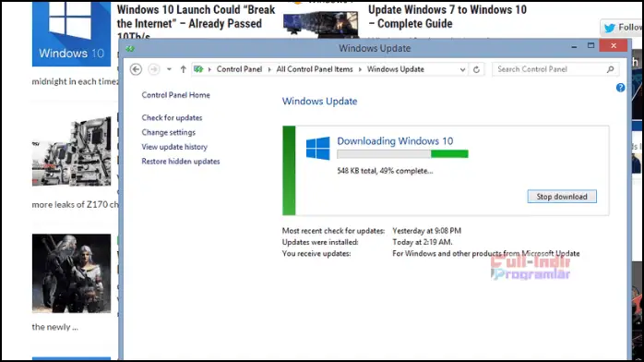The width and height of the screenshot is (644, 362).
Task: Select All Control Panel Items breadcrumb
Action: click(315, 69)
